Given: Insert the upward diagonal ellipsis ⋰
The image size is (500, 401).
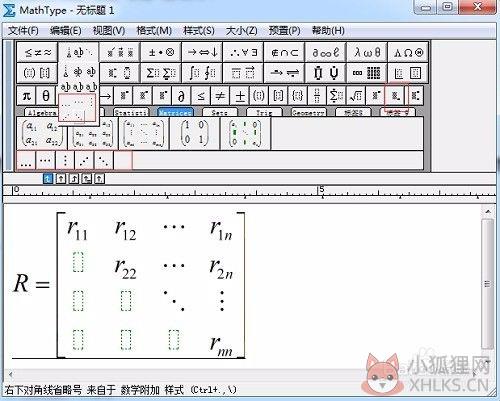Looking at the screenshot, I should tap(84, 161).
